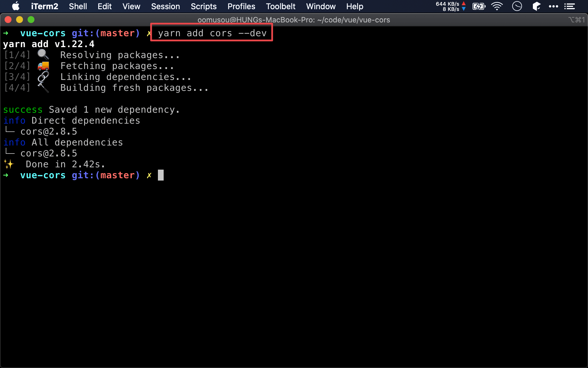The height and width of the screenshot is (368, 588).
Task: Click the clock icon in the menu bar
Action: [x=517, y=6]
